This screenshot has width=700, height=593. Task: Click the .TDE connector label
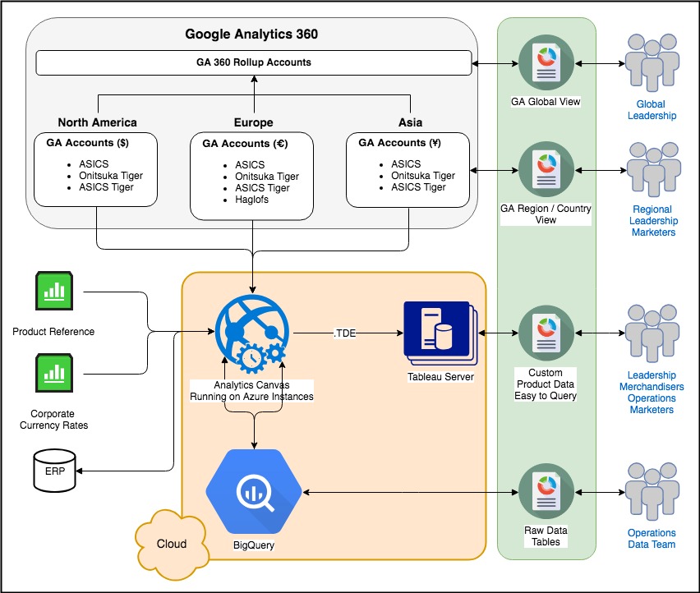[x=344, y=333]
